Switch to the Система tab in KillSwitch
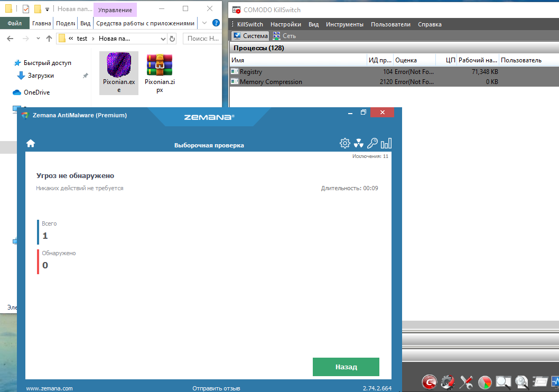559x392 pixels. (x=250, y=35)
